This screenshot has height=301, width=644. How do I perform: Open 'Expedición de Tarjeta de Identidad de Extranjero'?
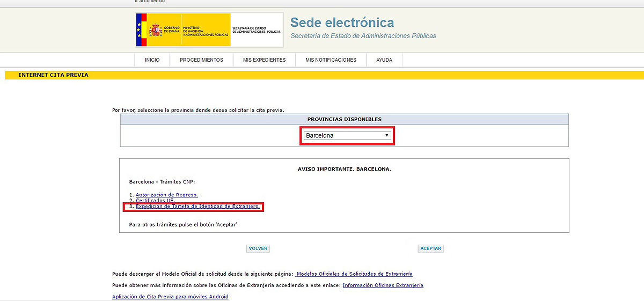(x=197, y=207)
